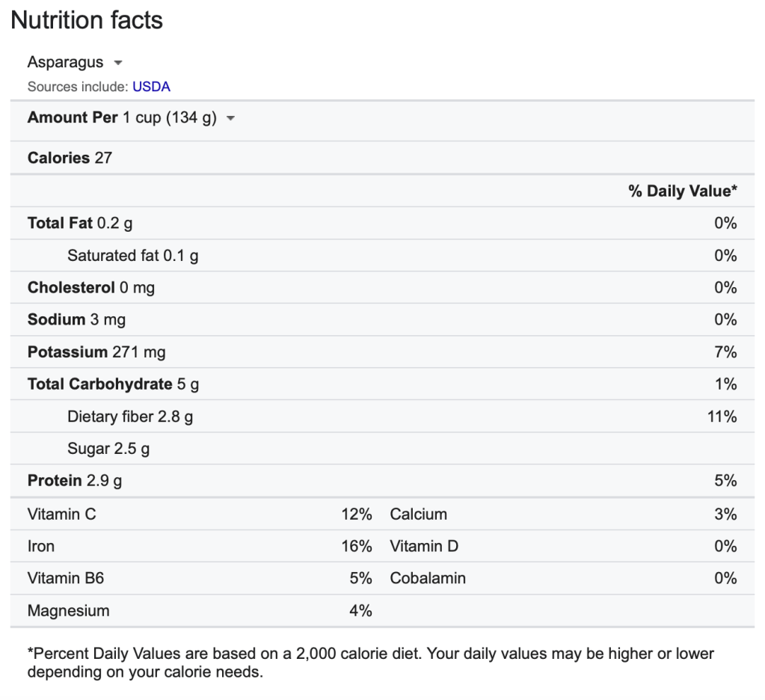
Task: Click the Magnesium label
Action: 68,611
